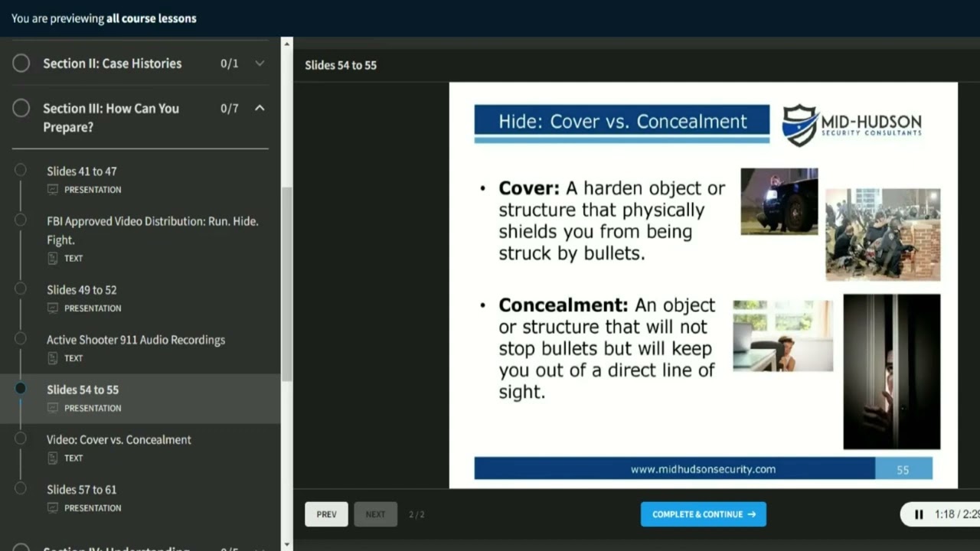Toggle progress circle for FBI Approved Video
Screen dimensions: 980x551
pyautogui.click(x=21, y=220)
